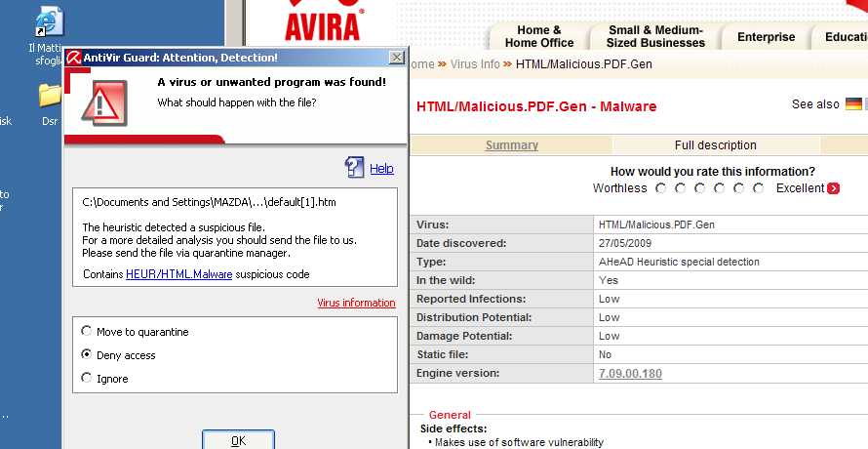This screenshot has width=868, height=449.
Task: Open the Help link in AntiVir dialog
Action: (x=381, y=169)
